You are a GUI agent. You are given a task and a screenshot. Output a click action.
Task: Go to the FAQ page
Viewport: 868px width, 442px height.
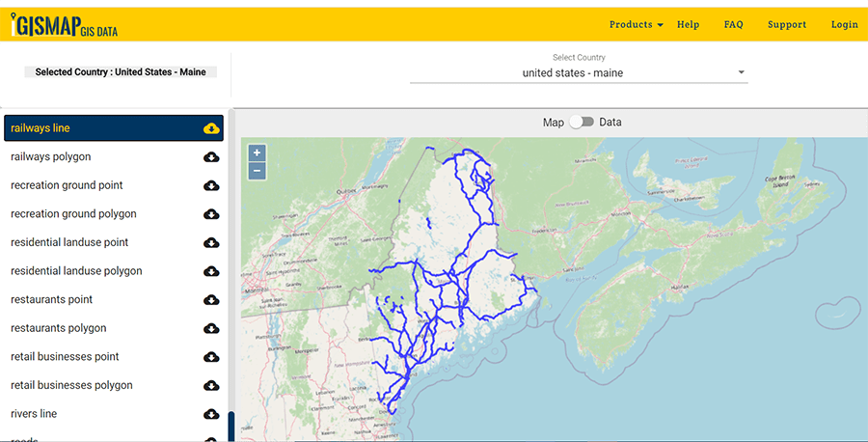click(734, 24)
